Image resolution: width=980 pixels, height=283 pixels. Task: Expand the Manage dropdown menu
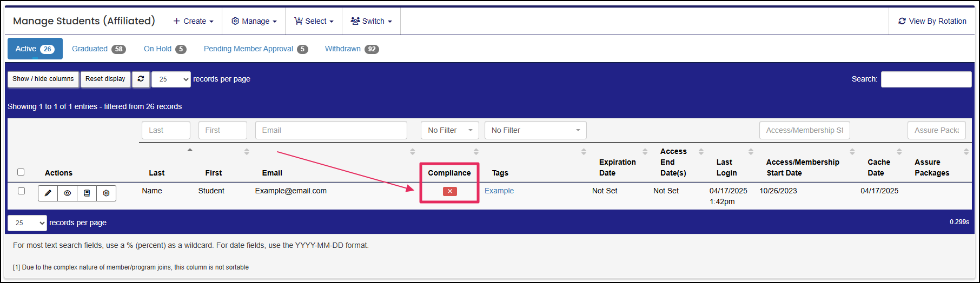(254, 21)
